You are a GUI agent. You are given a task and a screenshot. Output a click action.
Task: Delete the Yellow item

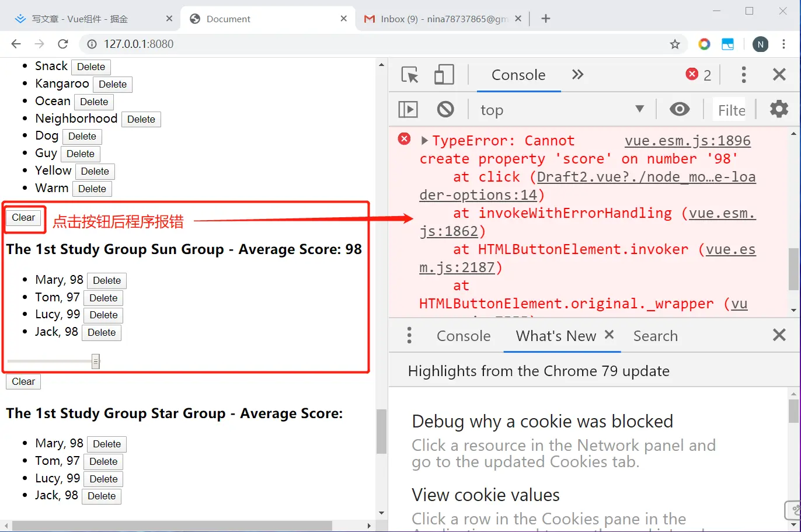[x=95, y=171]
